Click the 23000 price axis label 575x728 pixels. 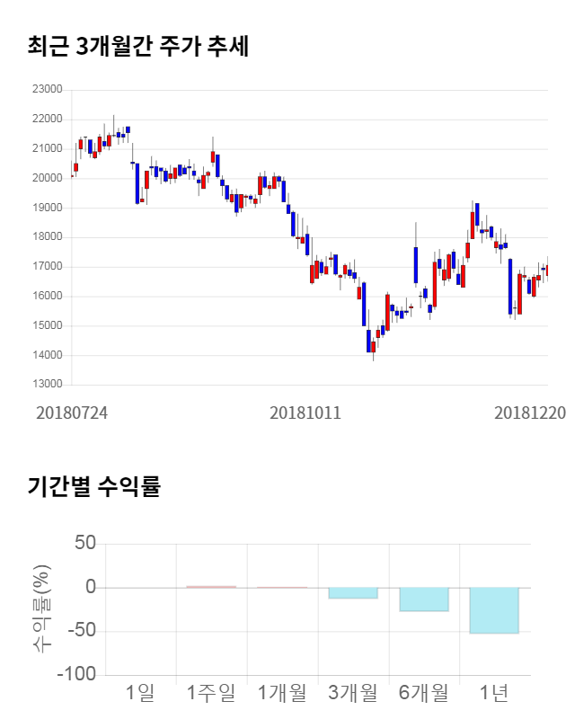coord(46,89)
